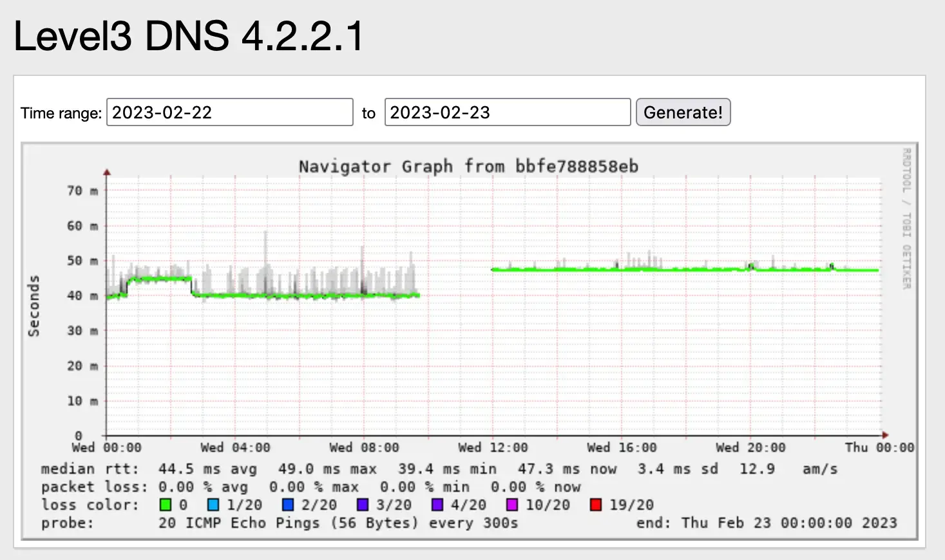
Task: Click the blue 2/20 loss swatch
Action: (x=288, y=505)
